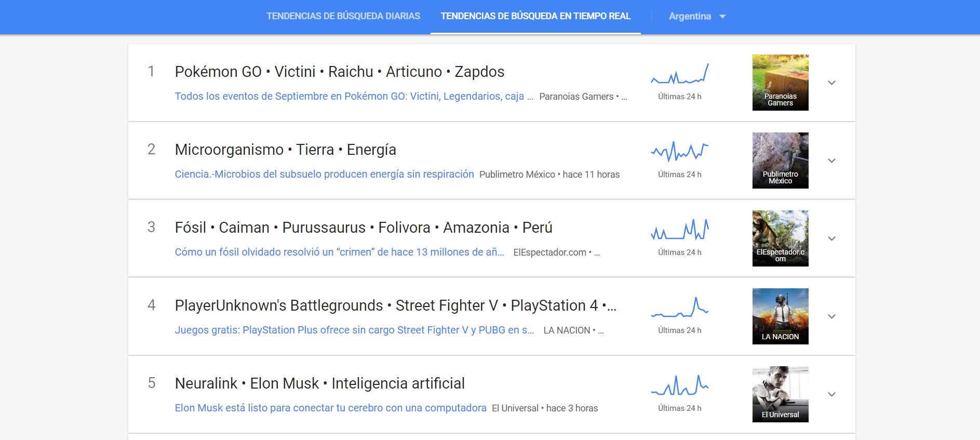
Task: Click title 'Fósil • Caiman • Purussaurus'
Action: click(364, 228)
